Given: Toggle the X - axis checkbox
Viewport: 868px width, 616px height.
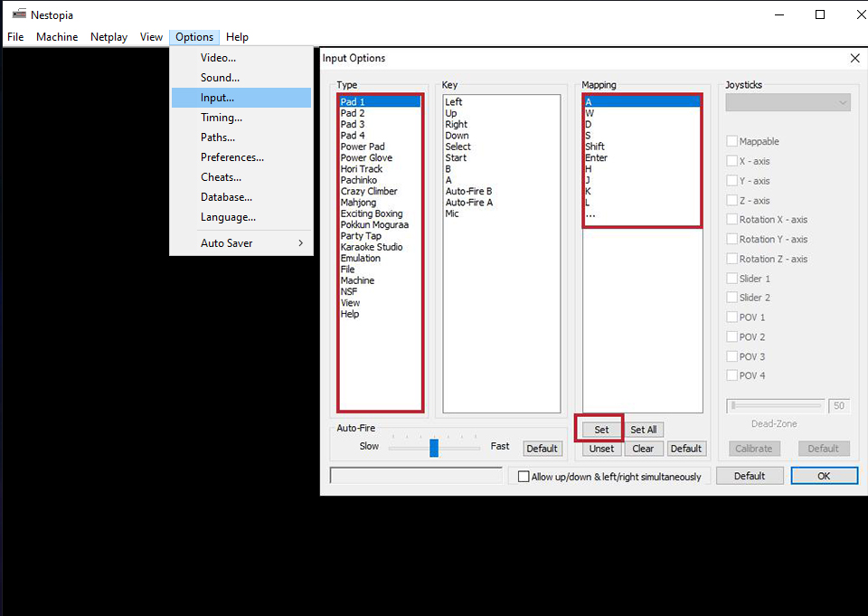Looking at the screenshot, I should tap(731, 161).
